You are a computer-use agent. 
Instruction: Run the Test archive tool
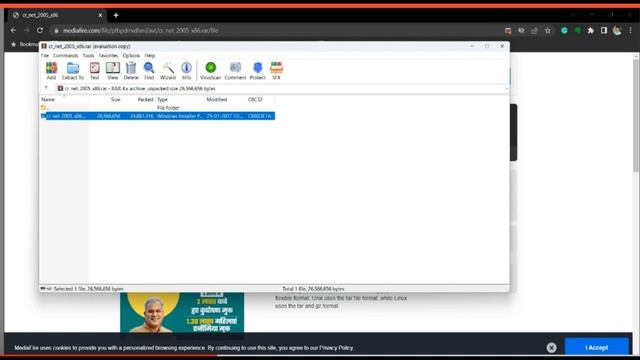[94, 71]
